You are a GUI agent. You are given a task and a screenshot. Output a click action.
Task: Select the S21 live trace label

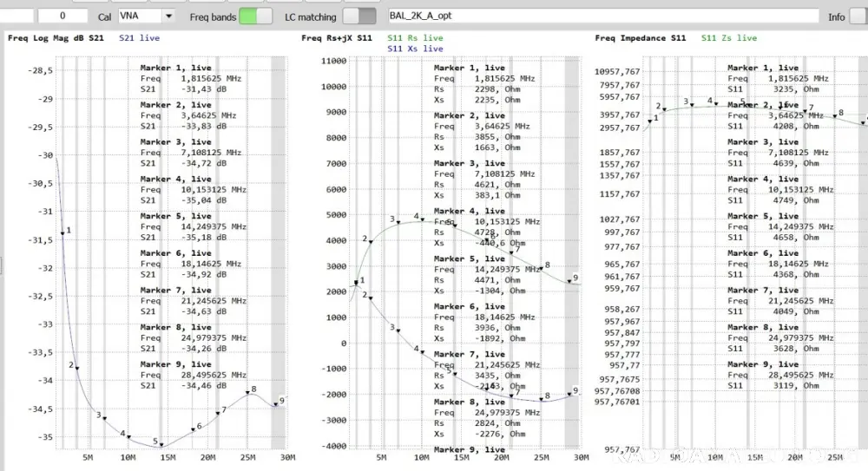(139, 38)
